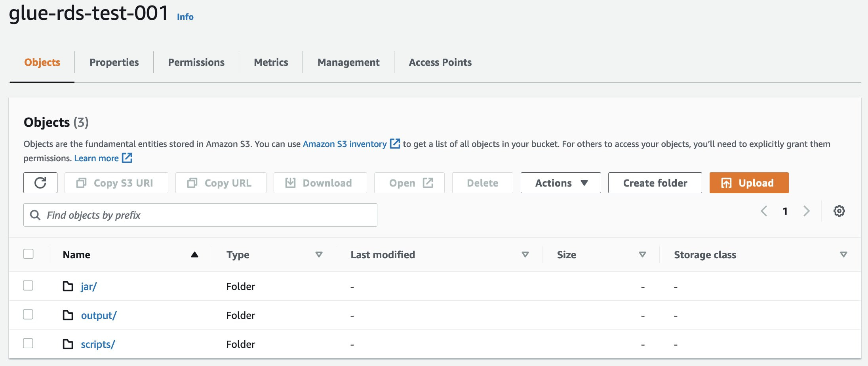The height and width of the screenshot is (366, 868).
Task: Click the Objects (3) heading
Action: click(56, 122)
